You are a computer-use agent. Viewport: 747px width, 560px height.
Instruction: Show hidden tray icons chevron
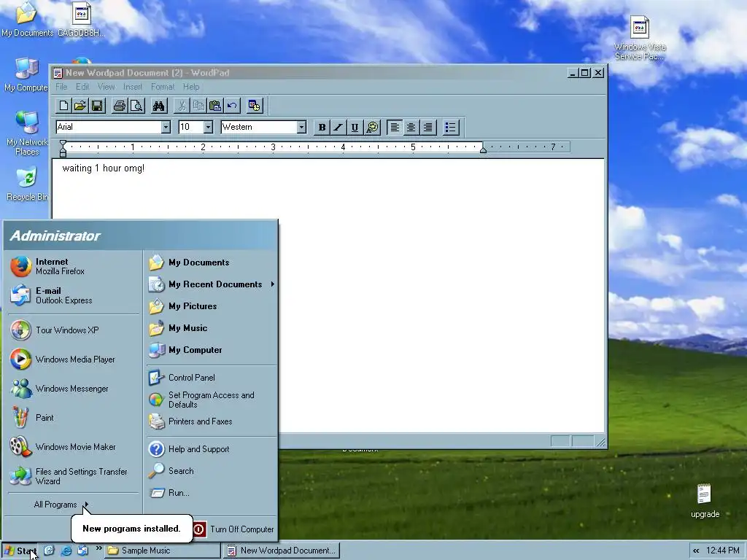(696, 551)
